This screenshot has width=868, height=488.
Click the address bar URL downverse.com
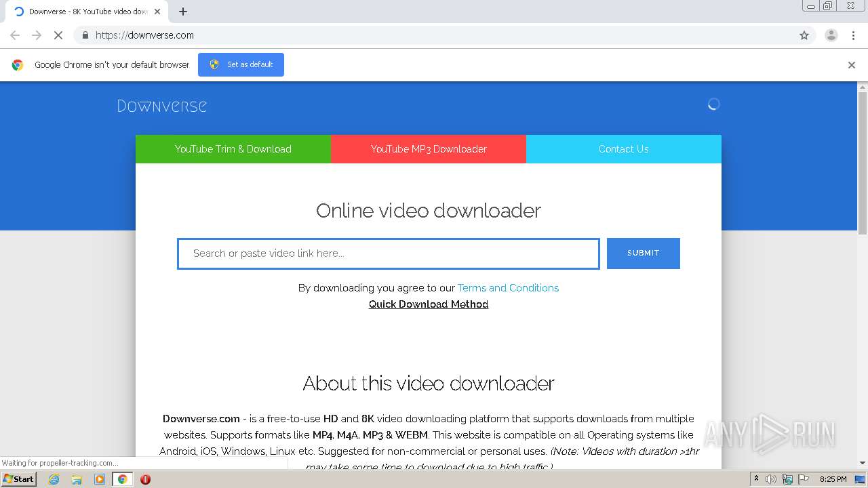(144, 35)
